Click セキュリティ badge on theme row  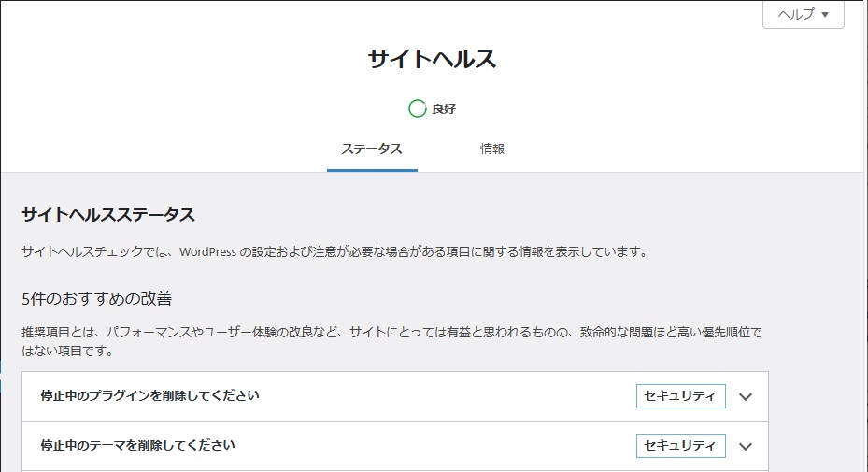(x=681, y=446)
